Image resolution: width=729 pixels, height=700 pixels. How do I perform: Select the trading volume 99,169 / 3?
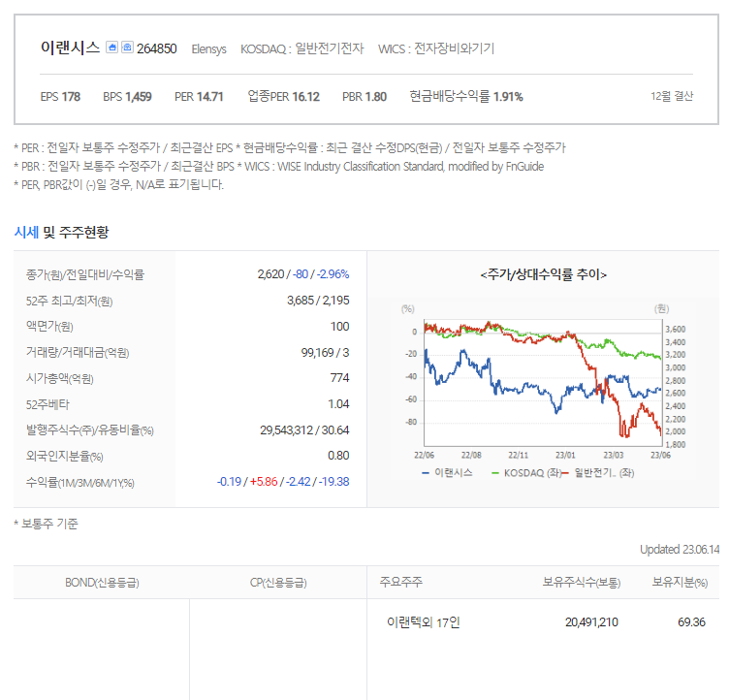pyautogui.click(x=325, y=353)
